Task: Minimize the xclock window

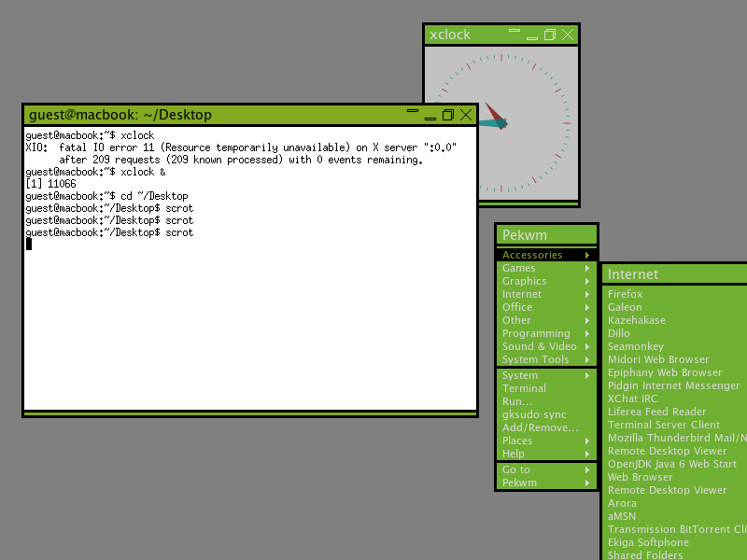Action: 532,37
